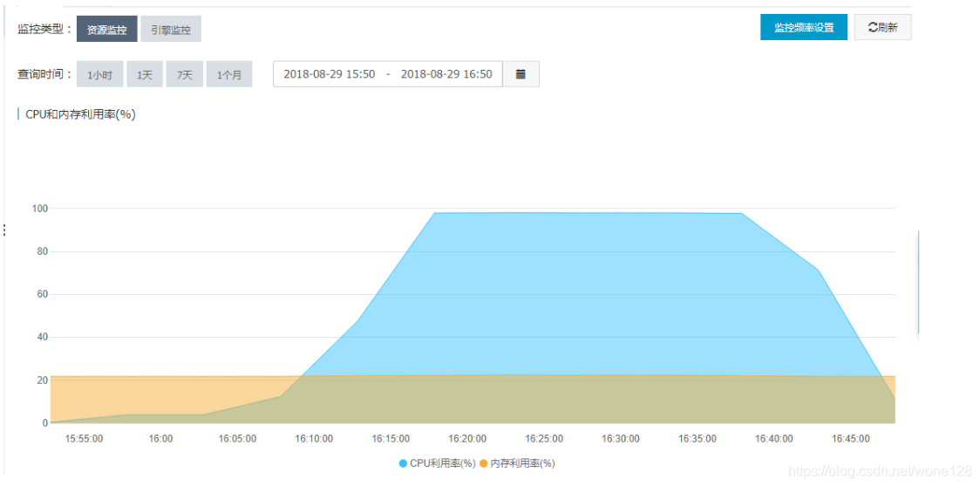Select the 7天 query range
980x487 pixels.
184,74
